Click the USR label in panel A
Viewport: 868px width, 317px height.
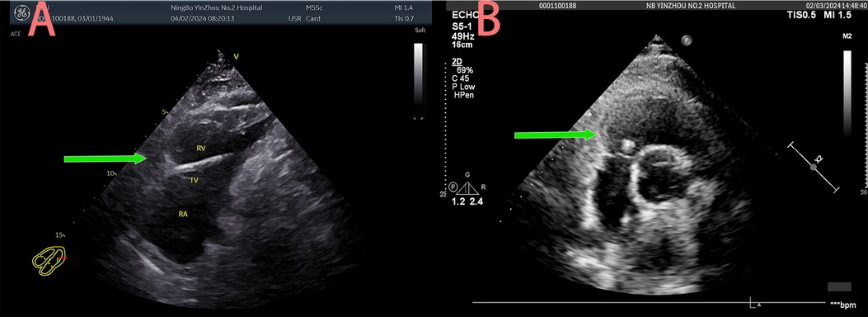pyautogui.click(x=294, y=18)
